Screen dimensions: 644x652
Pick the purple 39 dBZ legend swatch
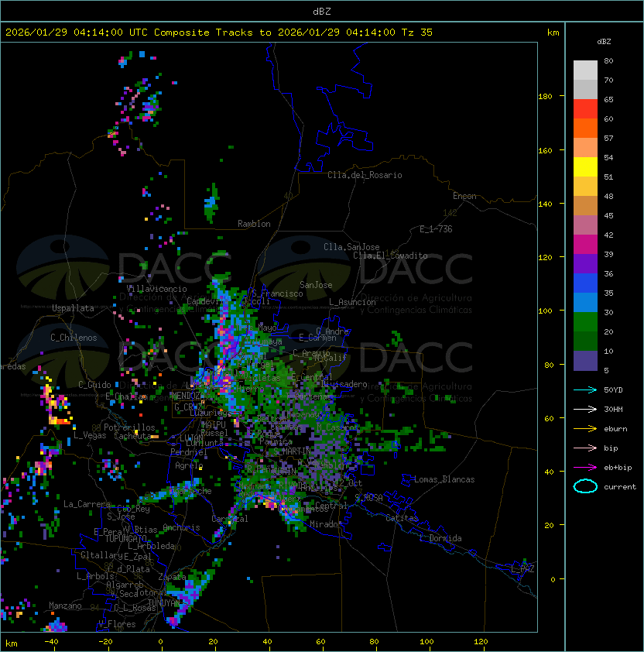[x=585, y=263]
